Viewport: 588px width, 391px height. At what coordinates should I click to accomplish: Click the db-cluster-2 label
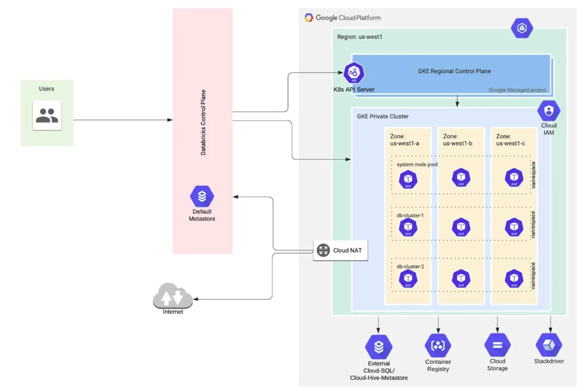pos(410,266)
